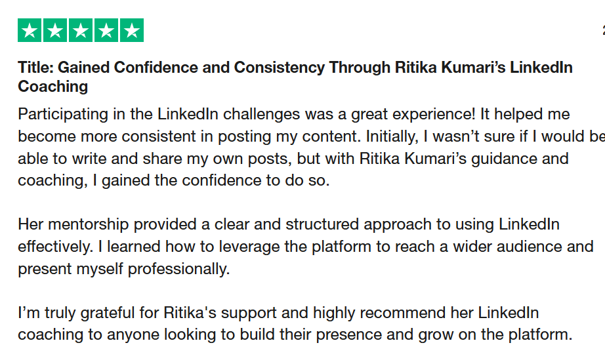
Task: Click the second green star rating icon
Action: (54, 30)
